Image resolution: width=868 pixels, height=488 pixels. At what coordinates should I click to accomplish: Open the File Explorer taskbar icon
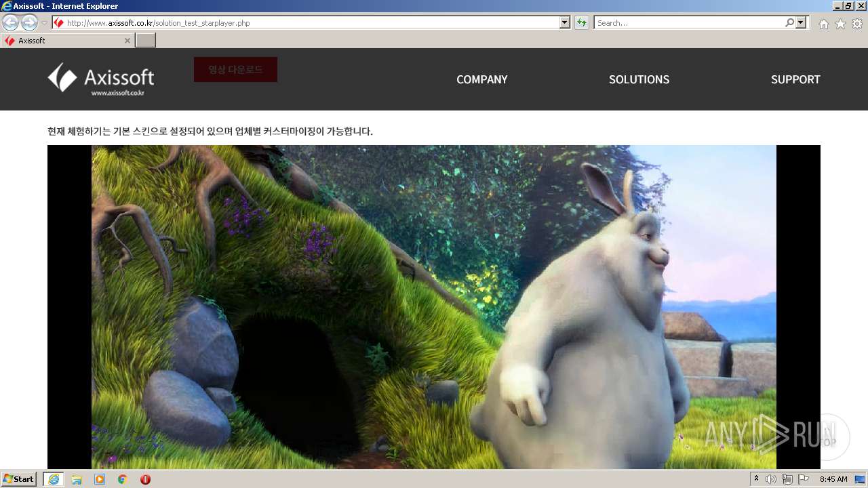77,479
